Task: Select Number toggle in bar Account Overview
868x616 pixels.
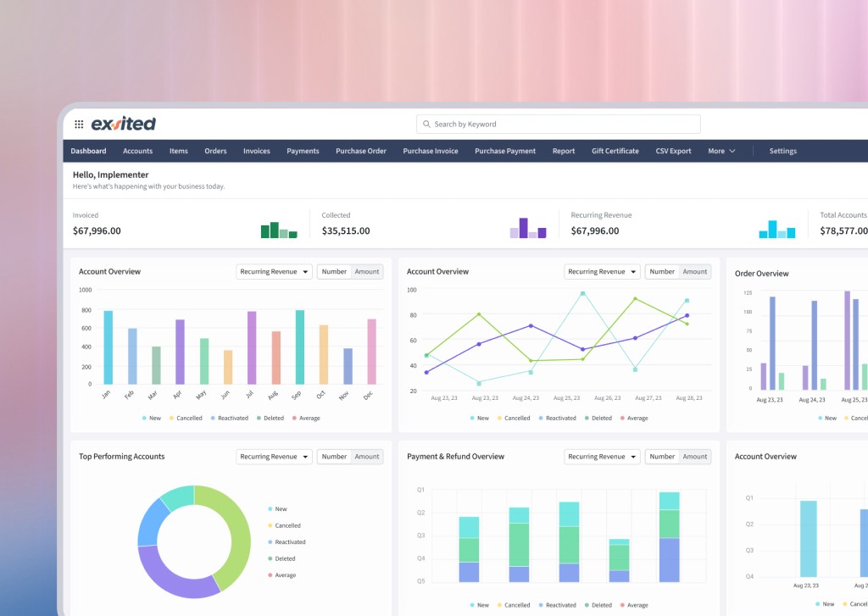Action: pyautogui.click(x=334, y=272)
